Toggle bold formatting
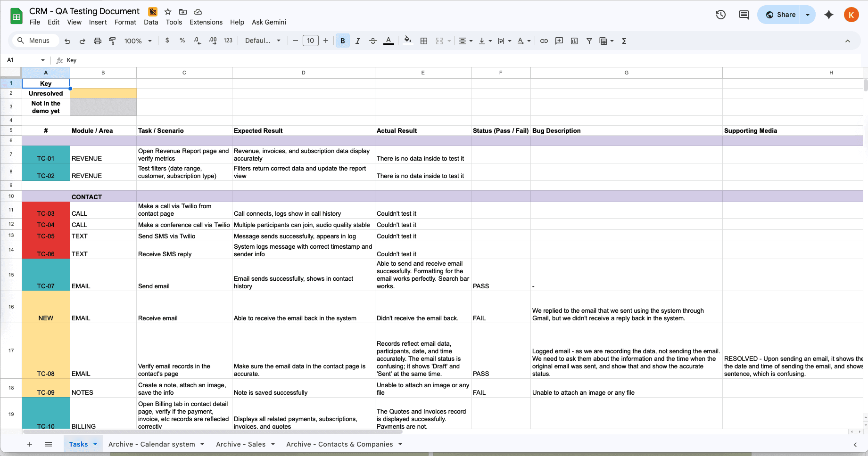This screenshot has height=456, width=868. pos(343,41)
